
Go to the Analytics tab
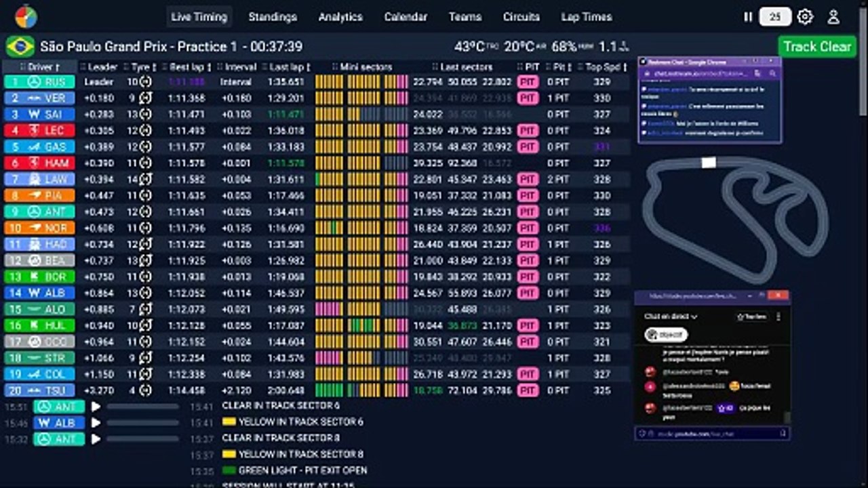pyautogui.click(x=340, y=17)
